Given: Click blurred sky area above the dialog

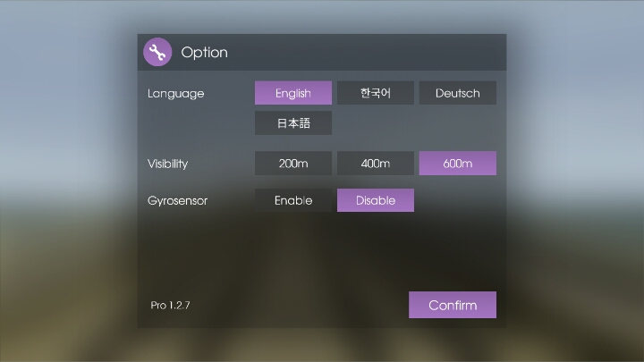Looking at the screenshot, I should 322,16.
